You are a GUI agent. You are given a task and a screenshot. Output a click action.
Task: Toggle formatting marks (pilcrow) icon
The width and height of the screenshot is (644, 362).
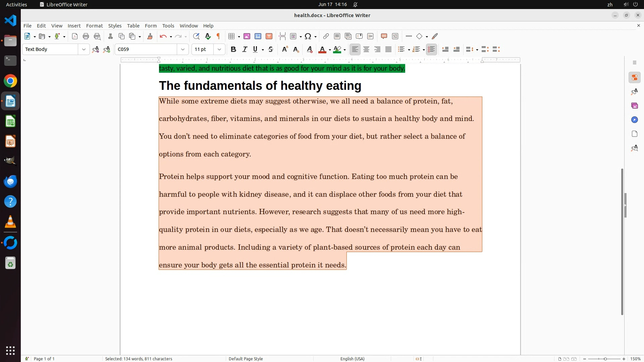218,37
